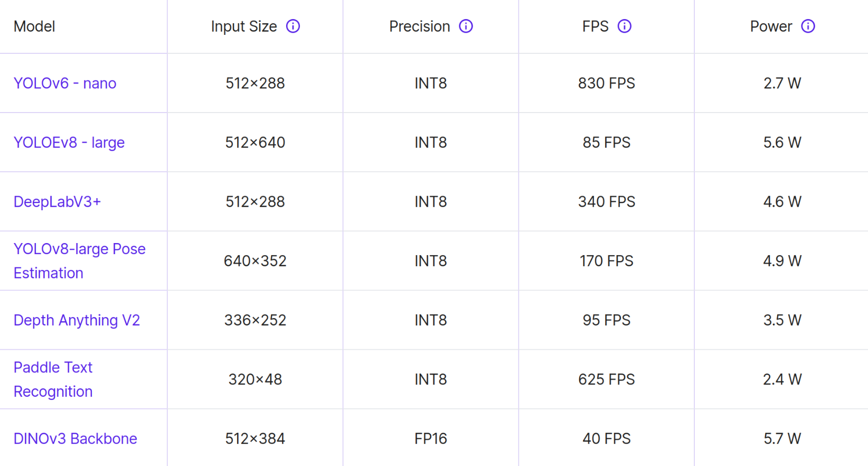Open the FPS column info tooltip icon

pos(625,26)
